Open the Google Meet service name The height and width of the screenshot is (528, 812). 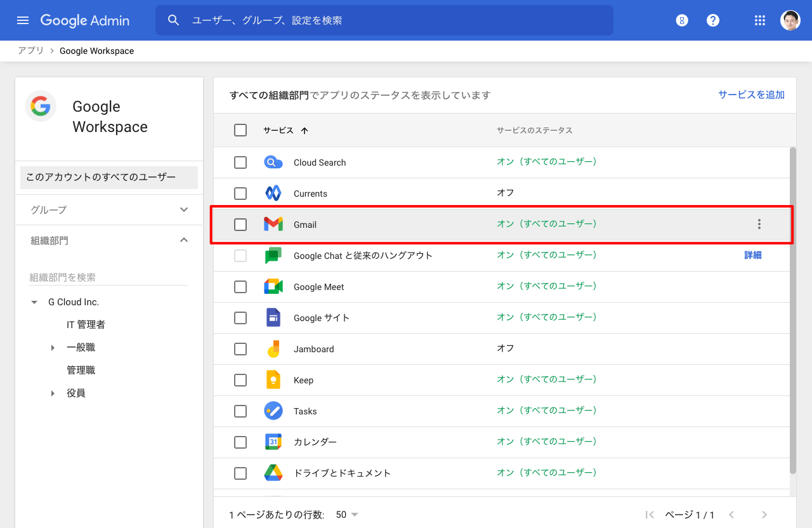pos(319,287)
